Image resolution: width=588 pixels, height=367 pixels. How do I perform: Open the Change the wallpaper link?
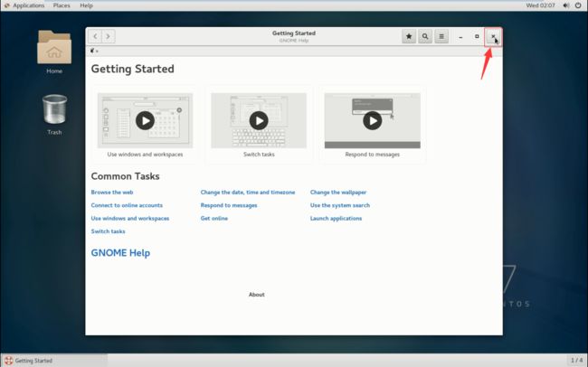coord(338,193)
